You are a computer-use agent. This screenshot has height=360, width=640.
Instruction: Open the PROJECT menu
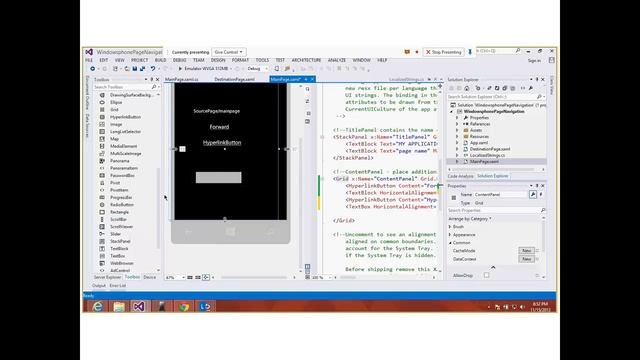(x=140, y=60)
